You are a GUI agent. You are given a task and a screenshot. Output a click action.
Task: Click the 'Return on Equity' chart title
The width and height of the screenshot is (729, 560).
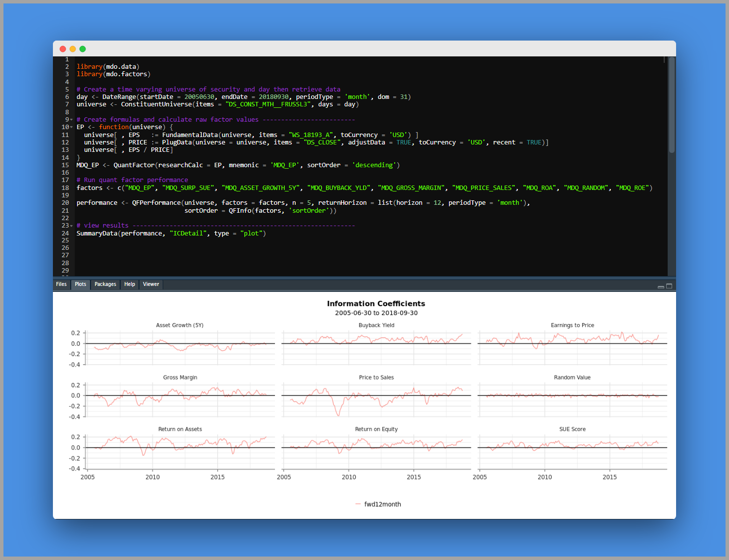376,429
